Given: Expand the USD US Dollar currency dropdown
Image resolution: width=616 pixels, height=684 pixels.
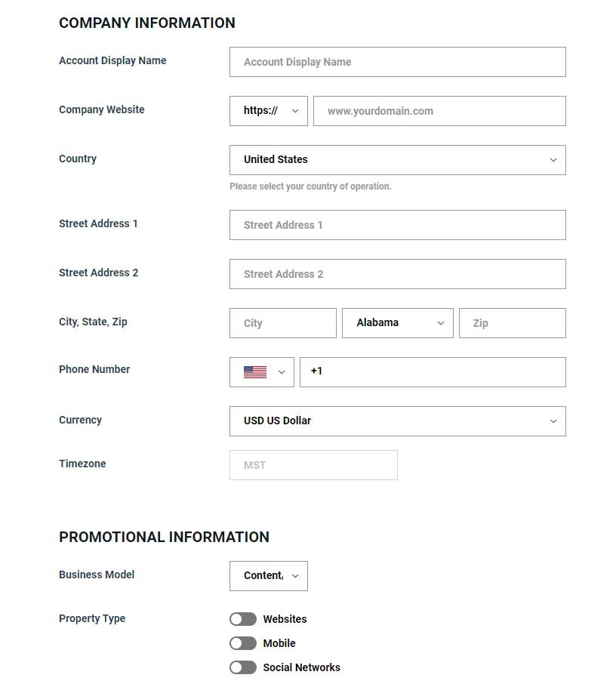Looking at the screenshot, I should tap(398, 421).
